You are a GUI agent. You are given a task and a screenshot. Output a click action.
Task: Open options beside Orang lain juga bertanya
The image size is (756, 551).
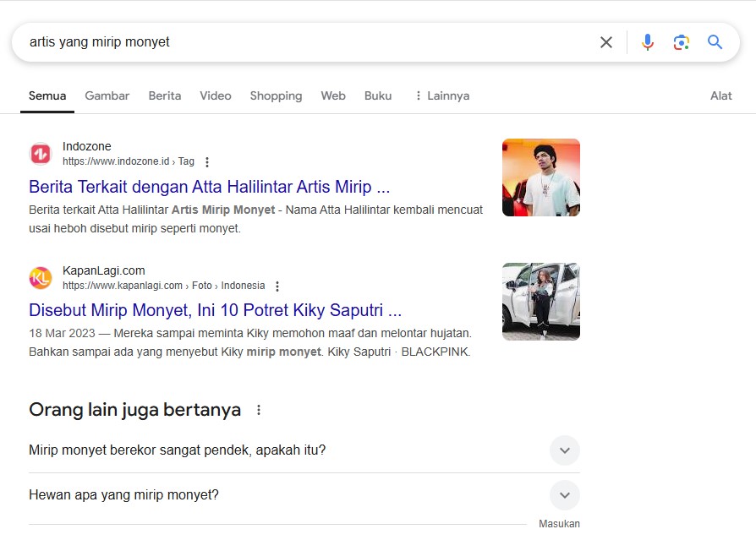click(x=259, y=410)
